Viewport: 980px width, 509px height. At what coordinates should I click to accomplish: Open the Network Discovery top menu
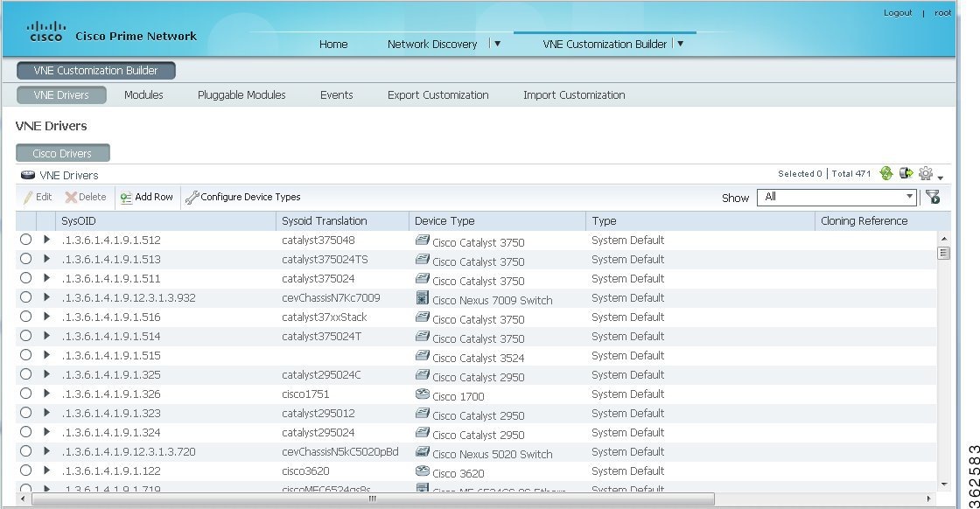(x=432, y=45)
